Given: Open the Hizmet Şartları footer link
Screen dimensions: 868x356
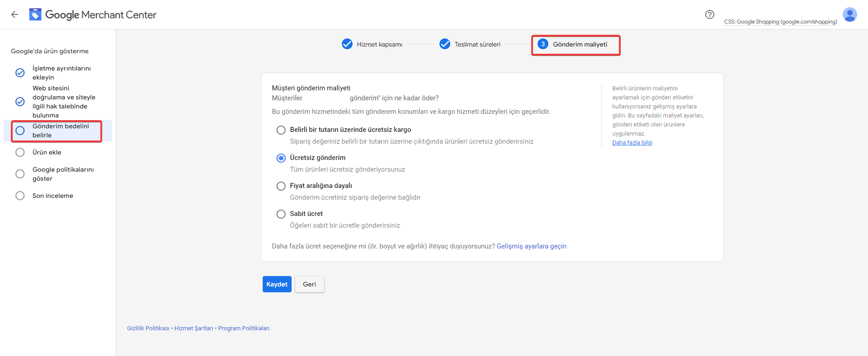Looking at the screenshot, I should [x=194, y=328].
